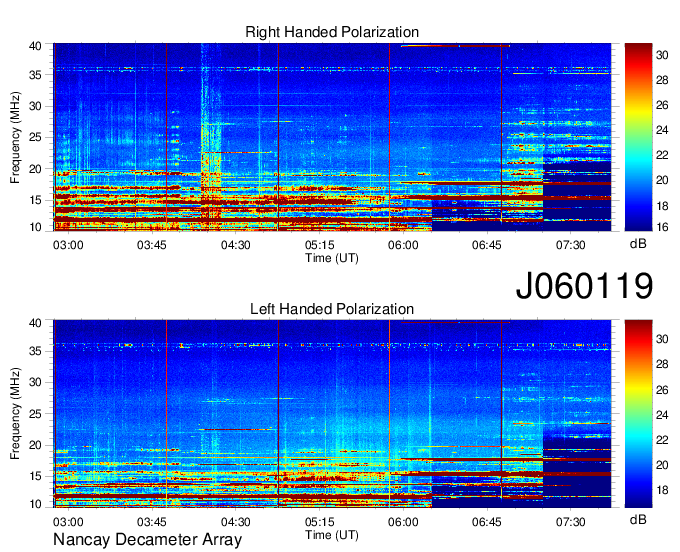Select the J060119 observation label

pyautogui.click(x=584, y=285)
